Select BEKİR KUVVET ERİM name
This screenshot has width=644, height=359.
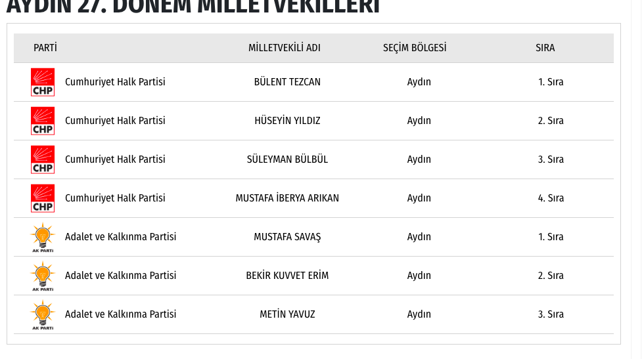pyautogui.click(x=287, y=276)
